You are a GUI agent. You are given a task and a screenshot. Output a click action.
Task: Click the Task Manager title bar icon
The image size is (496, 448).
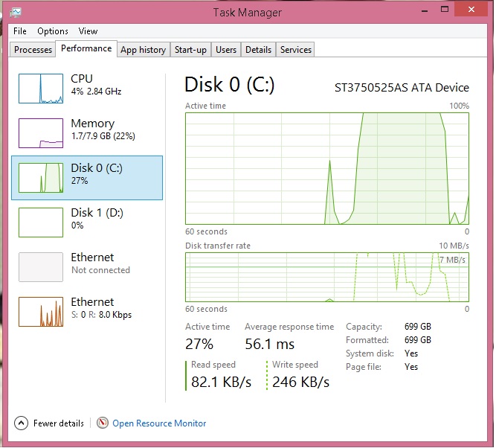[16, 13]
